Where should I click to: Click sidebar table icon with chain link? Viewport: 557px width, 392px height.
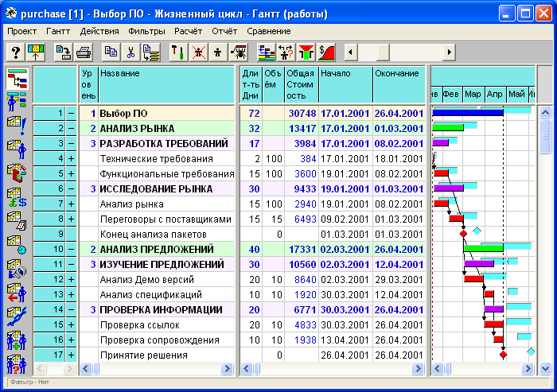pyautogui.click(x=17, y=317)
